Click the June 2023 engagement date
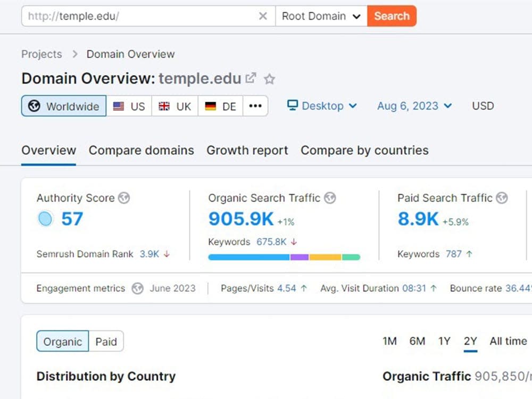532x399 pixels. tap(173, 288)
